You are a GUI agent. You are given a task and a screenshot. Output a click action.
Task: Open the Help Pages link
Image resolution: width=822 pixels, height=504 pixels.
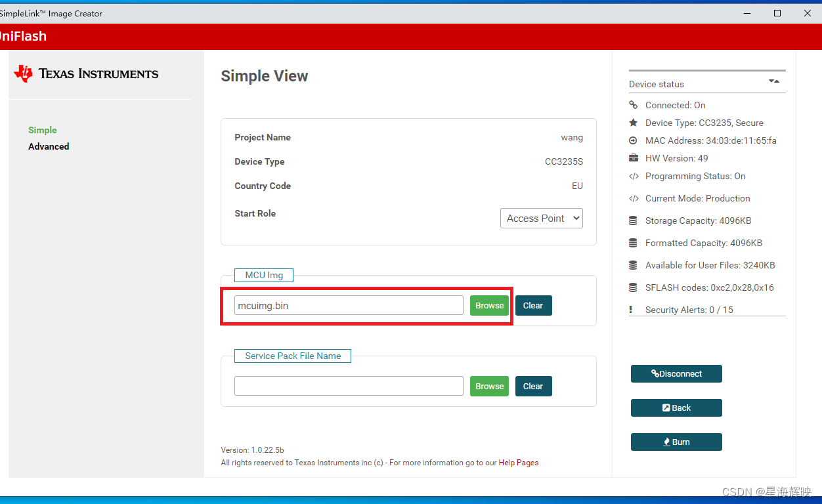(x=519, y=463)
